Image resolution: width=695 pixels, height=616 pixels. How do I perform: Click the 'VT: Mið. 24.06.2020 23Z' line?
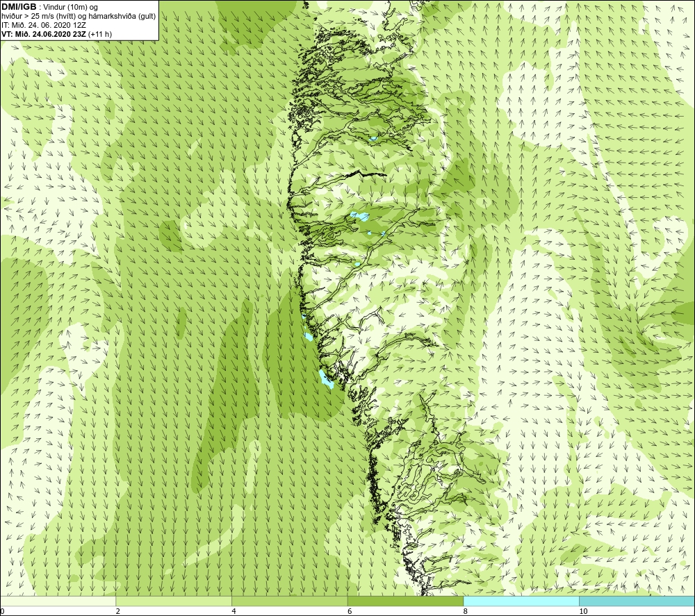(x=44, y=34)
